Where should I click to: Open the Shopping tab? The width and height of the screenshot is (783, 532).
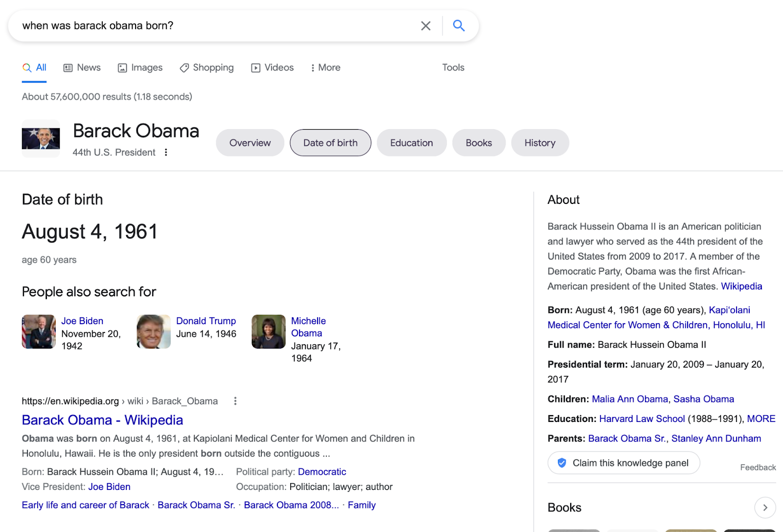click(207, 67)
